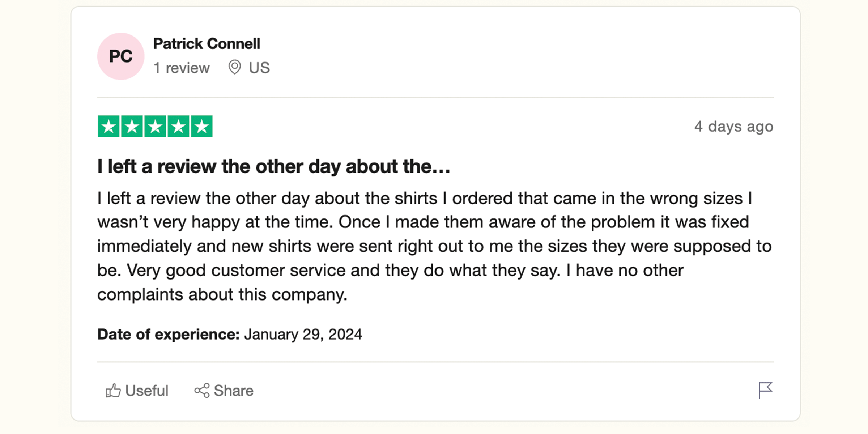
Task: Click the January 29, 2024 date
Action: [303, 334]
